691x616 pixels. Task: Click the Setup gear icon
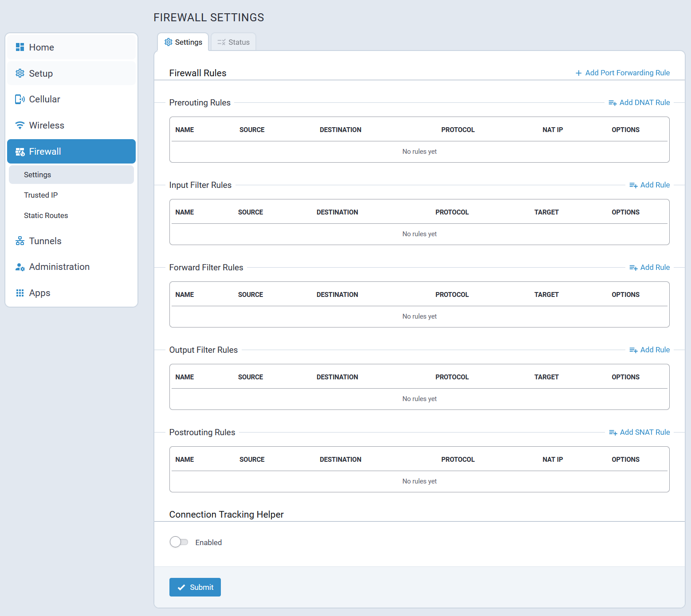(x=20, y=74)
